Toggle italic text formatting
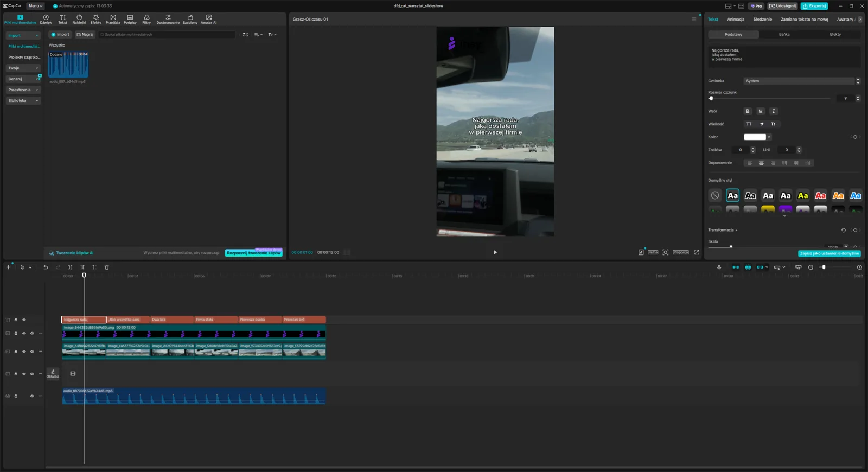 tap(774, 111)
